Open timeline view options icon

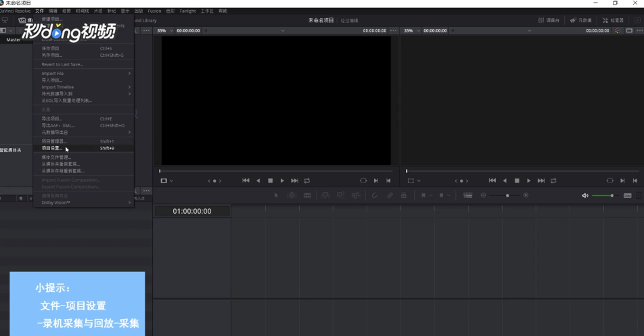pos(468,195)
